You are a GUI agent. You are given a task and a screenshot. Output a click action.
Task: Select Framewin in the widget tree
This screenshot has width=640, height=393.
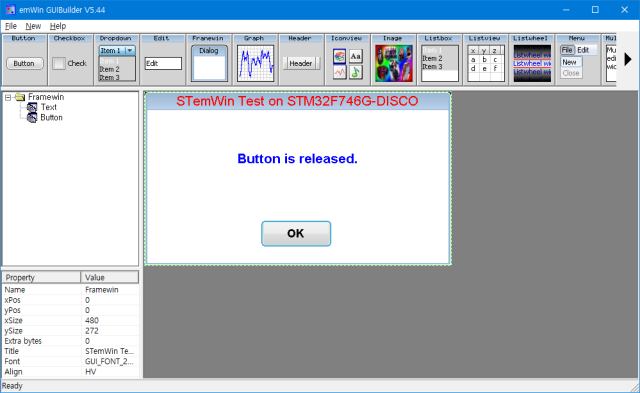point(46,97)
